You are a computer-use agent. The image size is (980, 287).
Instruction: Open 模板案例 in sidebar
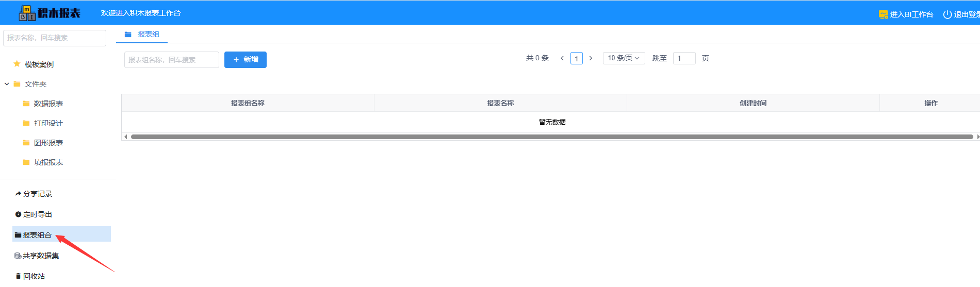(39, 64)
